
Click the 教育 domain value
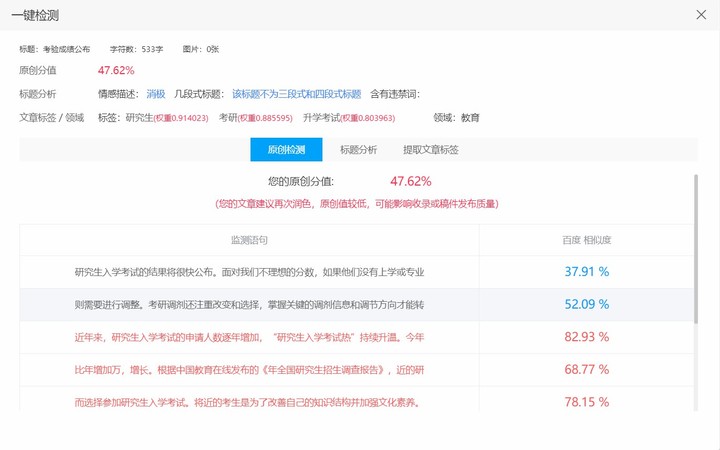click(470, 118)
